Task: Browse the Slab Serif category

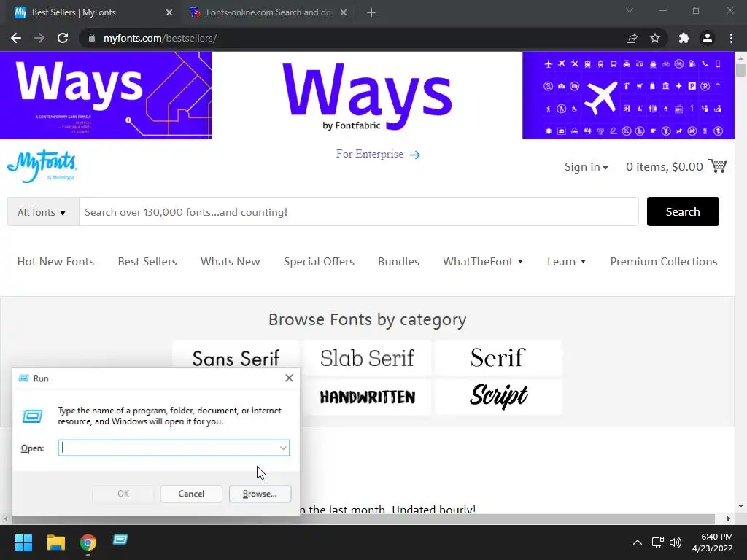Action: pyautogui.click(x=368, y=357)
